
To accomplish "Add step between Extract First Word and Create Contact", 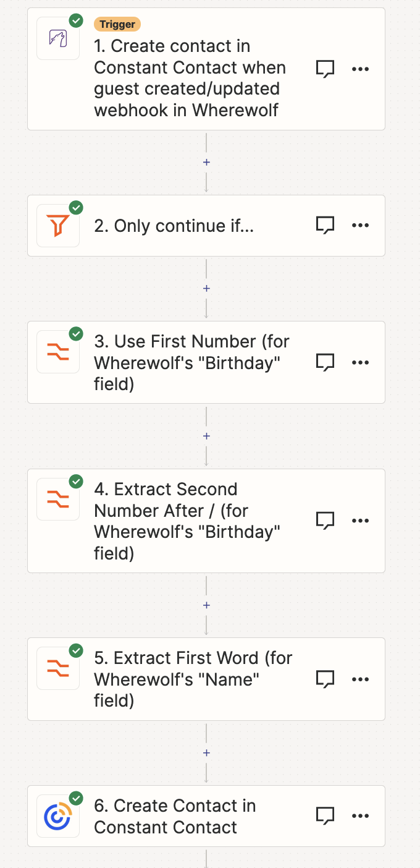I will pyautogui.click(x=206, y=752).
